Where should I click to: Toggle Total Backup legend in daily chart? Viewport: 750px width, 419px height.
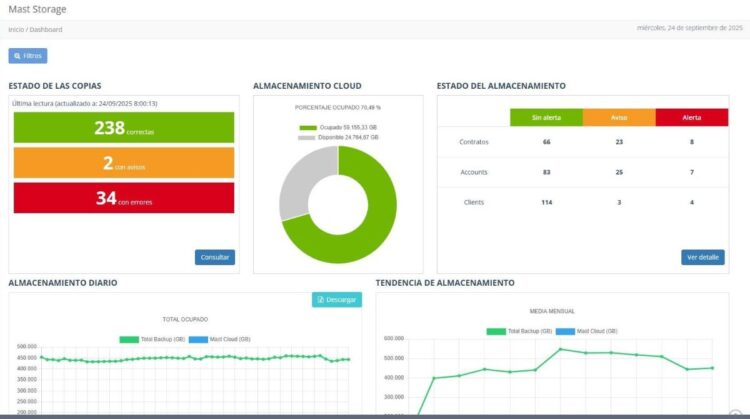[x=129, y=339]
